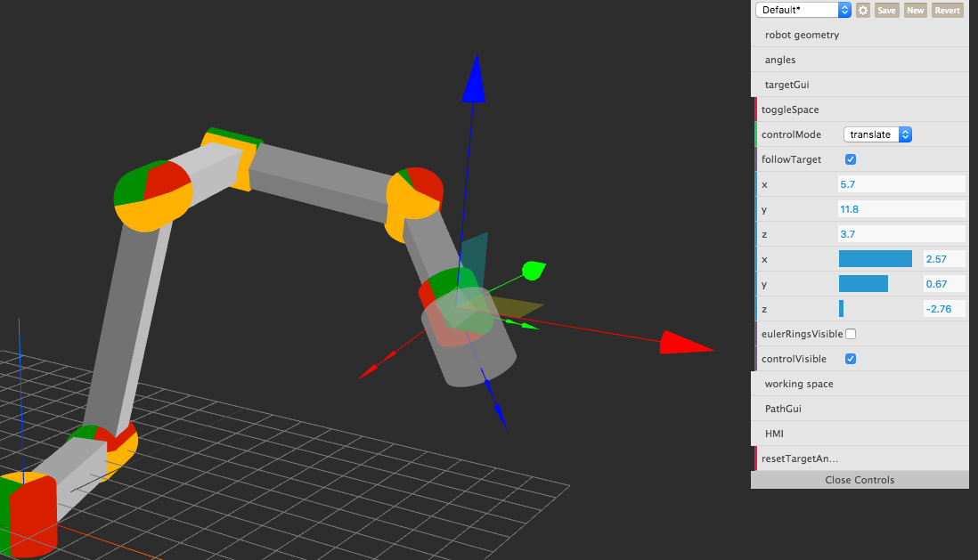The image size is (978, 560).
Task: Expand the PathGui folder
Action: [x=860, y=409]
